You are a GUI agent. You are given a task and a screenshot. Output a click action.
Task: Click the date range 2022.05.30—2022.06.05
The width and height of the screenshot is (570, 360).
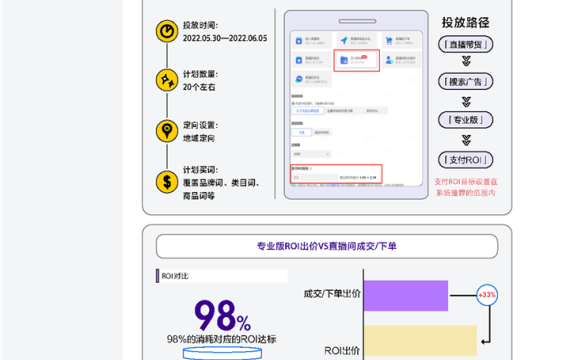click(x=225, y=38)
